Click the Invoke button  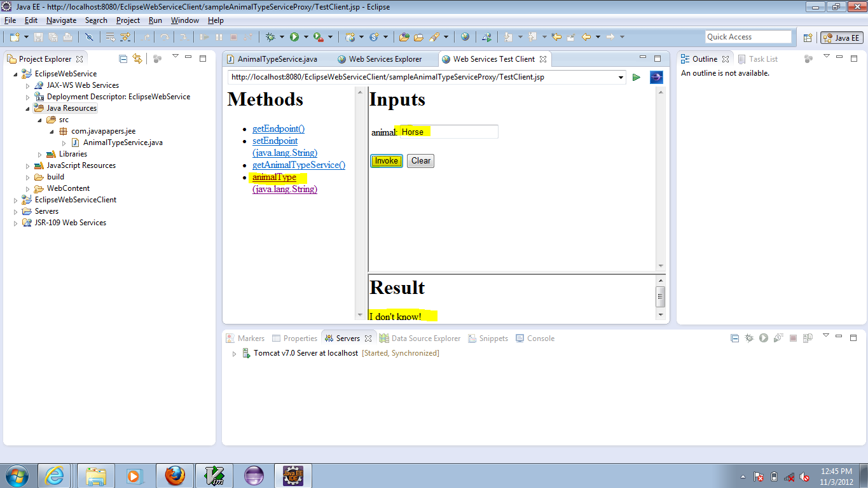(x=387, y=160)
